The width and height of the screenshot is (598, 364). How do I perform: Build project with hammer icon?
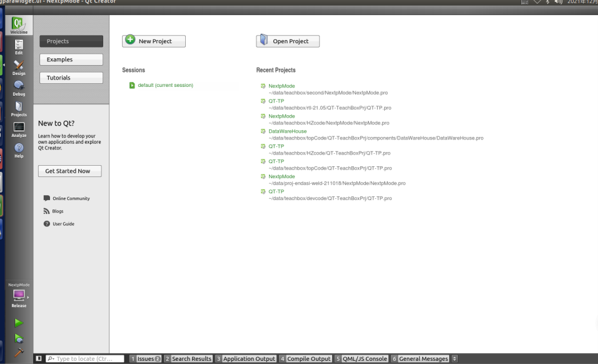click(x=19, y=353)
